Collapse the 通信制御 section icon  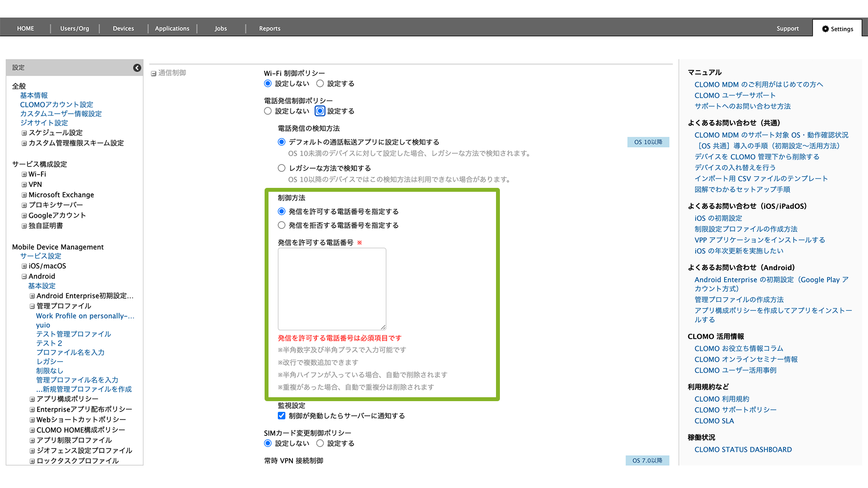point(153,73)
